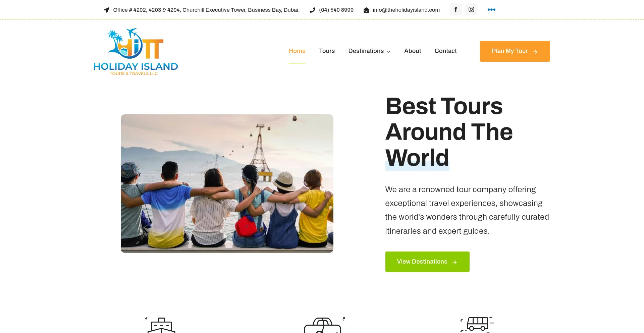This screenshot has width=644, height=333.
Task: Click the location arrow icon beside office address
Action: tap(107, 10)
